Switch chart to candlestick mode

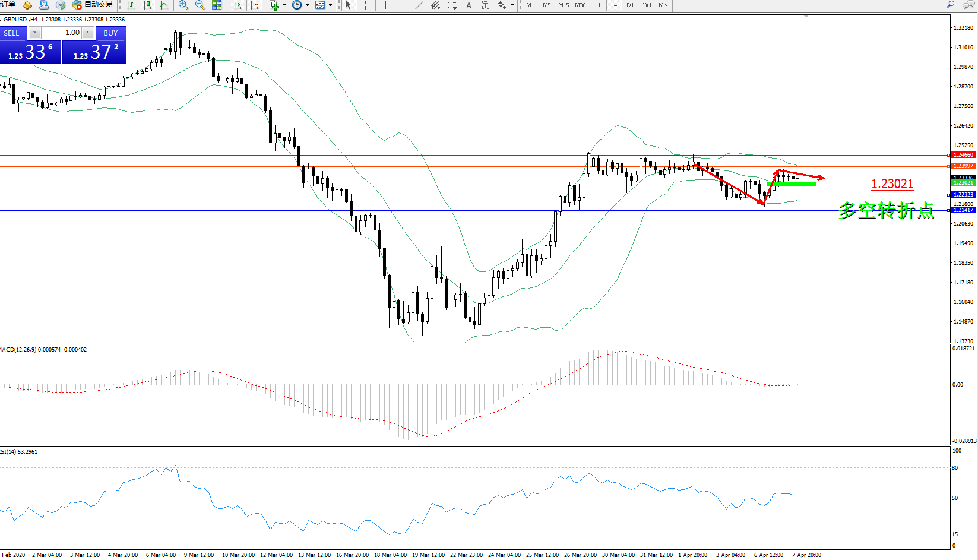(x=147, y=5)
